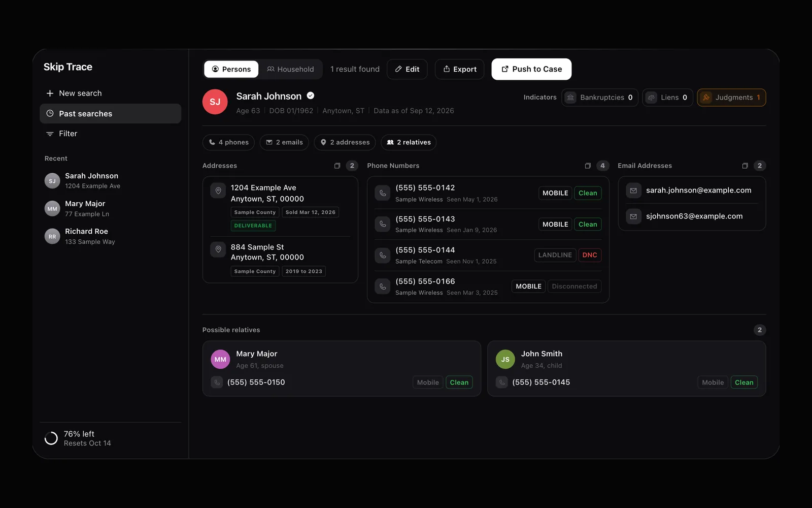This screenshot has height=508, width=812.
Task: Click the SJ avatar beside Sarah Johnson's name
Action: pos(215,102)
